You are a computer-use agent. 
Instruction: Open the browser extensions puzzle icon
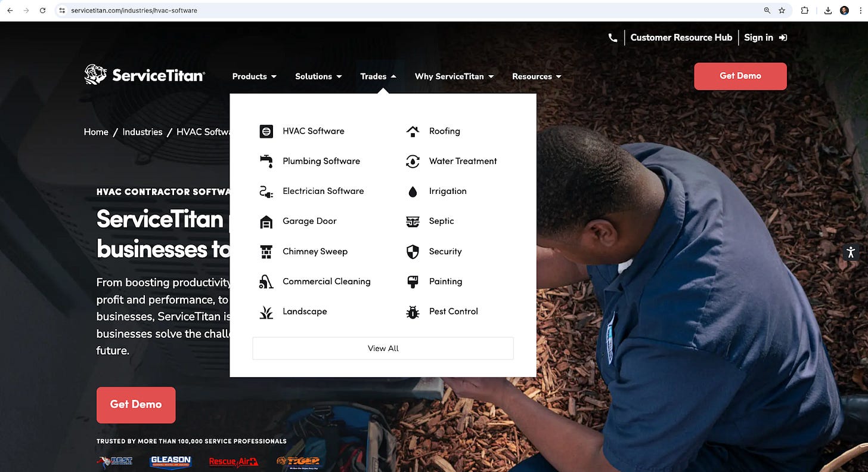pos(805,11)
